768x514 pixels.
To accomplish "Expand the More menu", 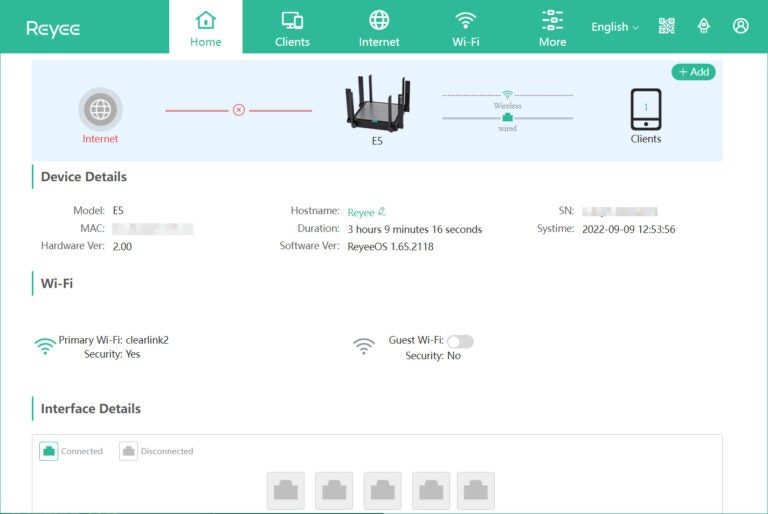I will coord(552,28).
